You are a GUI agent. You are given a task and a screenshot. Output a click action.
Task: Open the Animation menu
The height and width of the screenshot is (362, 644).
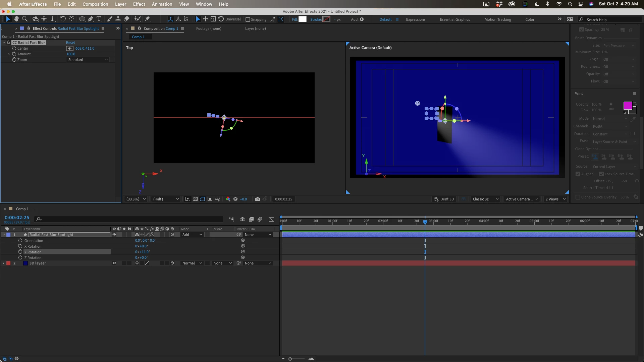(x=162, y=4)
